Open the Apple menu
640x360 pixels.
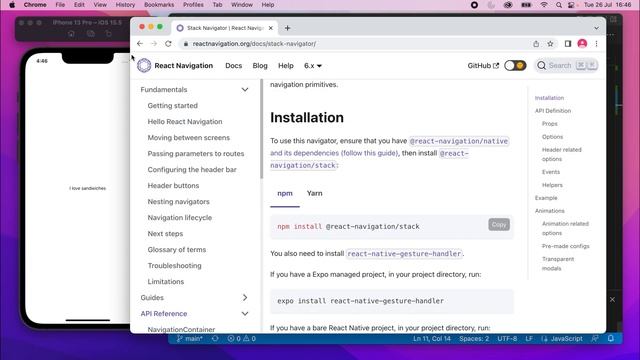12,5
